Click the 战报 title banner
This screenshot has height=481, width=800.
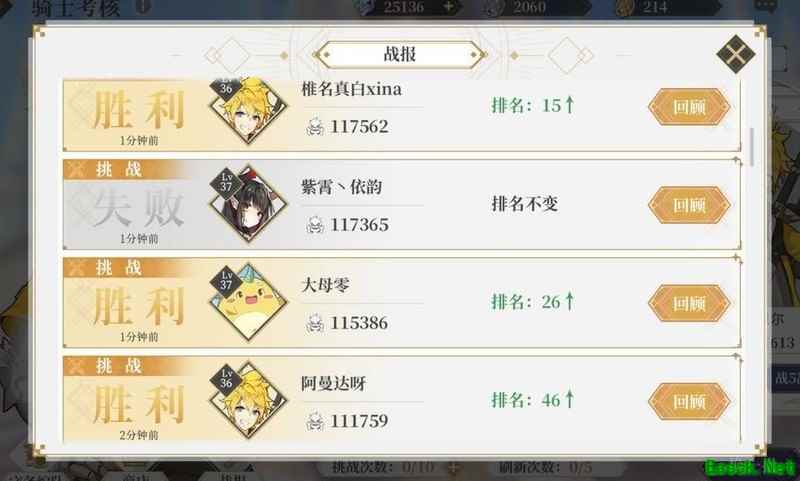400,55
